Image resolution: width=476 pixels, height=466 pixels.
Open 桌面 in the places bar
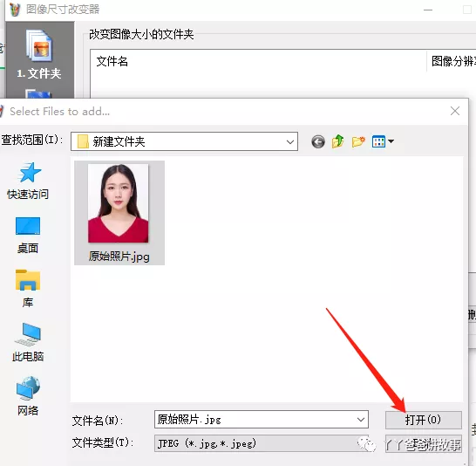[x=28, y=236]
